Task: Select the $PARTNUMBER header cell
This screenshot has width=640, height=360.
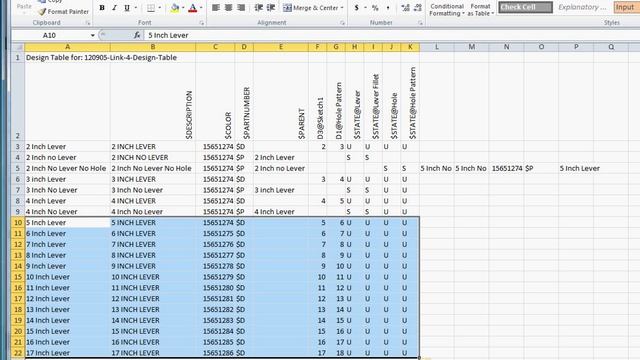Action: pos(244,102)
